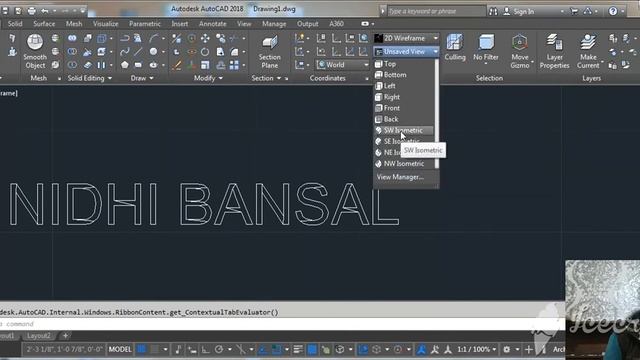
Task: Add a new layout with the plus button
Action: point(65,336)
